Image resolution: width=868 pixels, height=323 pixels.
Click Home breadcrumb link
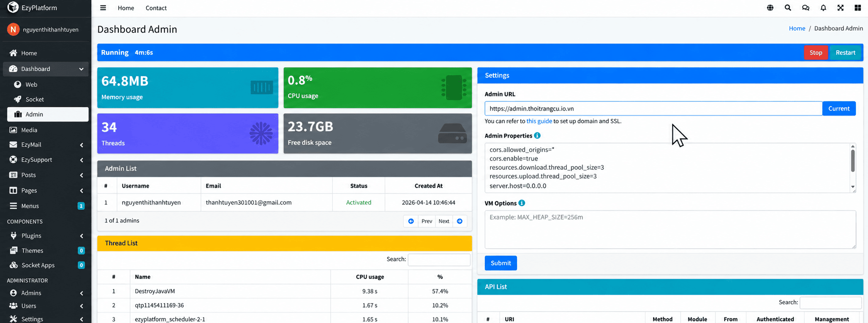point(797,28)
